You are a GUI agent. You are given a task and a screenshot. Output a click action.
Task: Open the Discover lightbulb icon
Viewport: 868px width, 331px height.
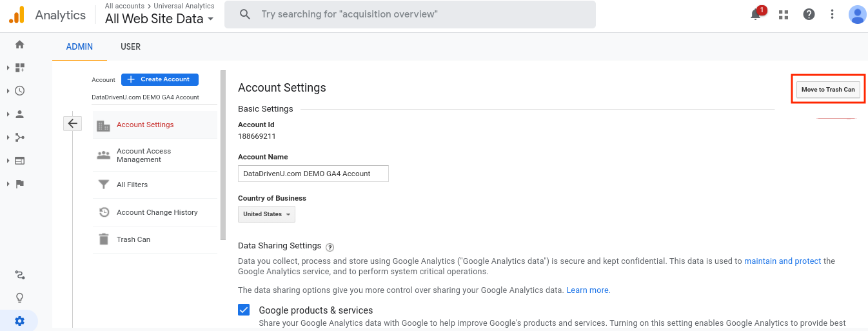pos(19,298)
